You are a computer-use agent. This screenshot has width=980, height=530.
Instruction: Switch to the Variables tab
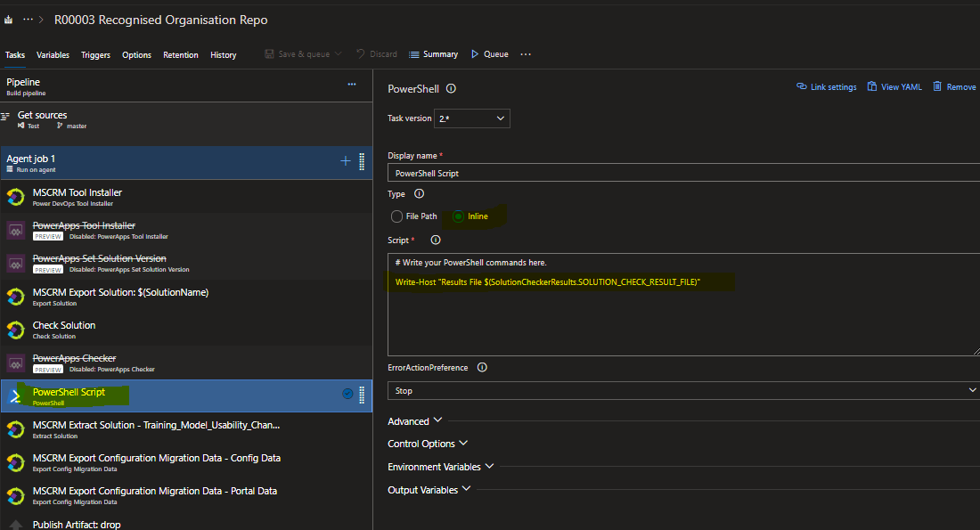coord(53,54)
